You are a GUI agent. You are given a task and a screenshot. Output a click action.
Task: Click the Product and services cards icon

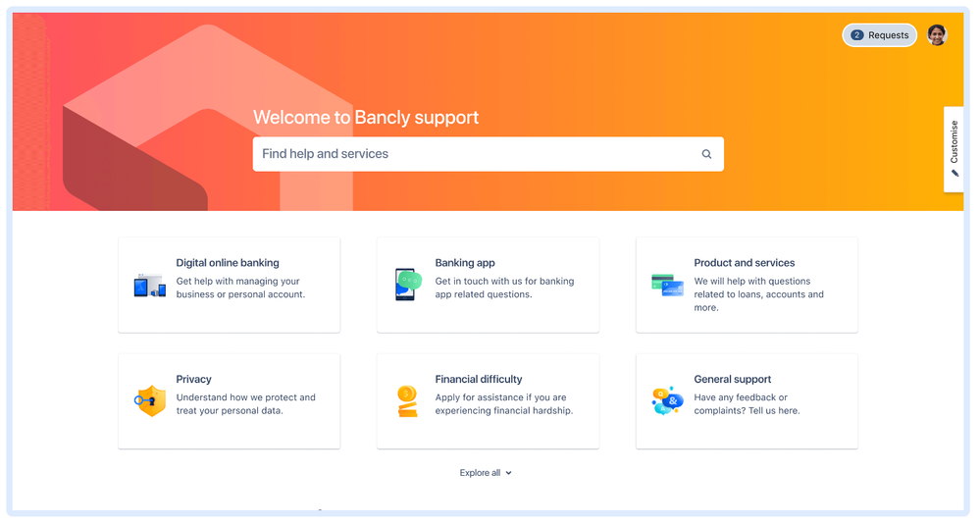(667, 285)
